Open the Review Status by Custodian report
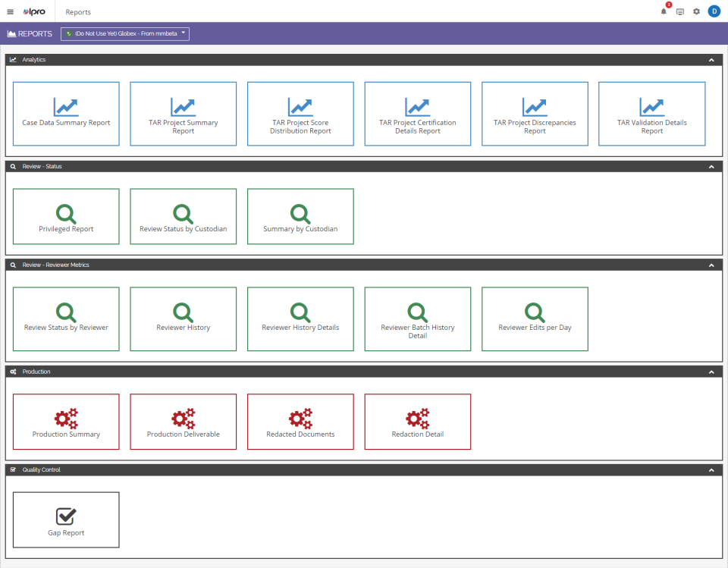 tap(183, 216)
